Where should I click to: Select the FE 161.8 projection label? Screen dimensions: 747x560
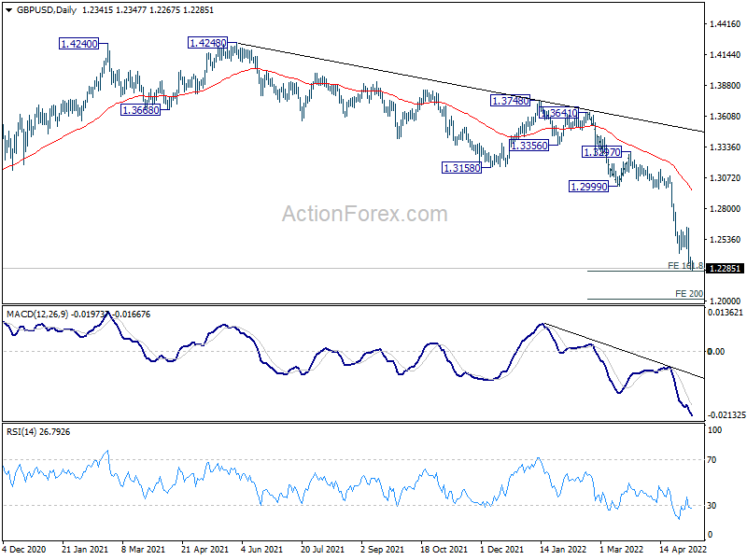684,266
